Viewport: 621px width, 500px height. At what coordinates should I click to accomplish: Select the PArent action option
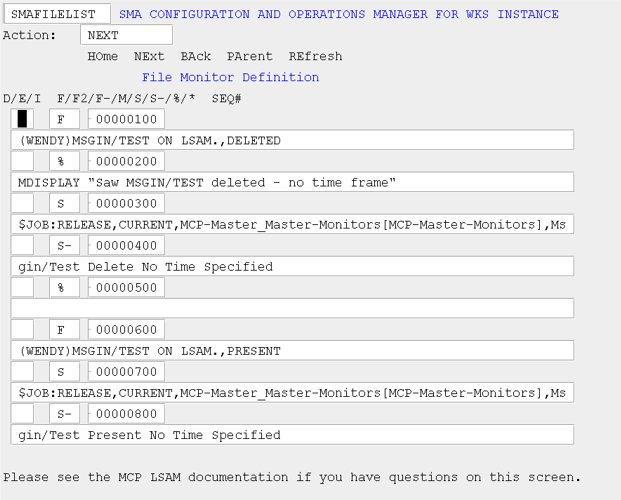click(x=250, y=56)
